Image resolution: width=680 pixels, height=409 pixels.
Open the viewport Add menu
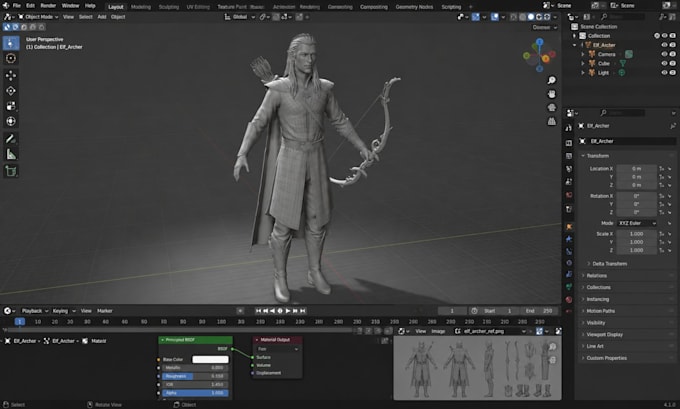click(x=102, y=17)
